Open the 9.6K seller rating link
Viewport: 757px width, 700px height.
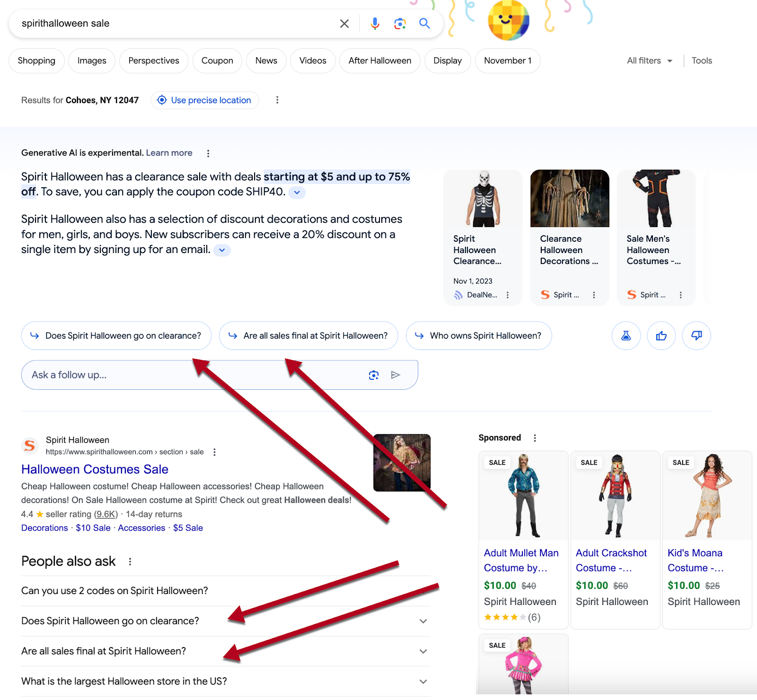[x=106, y=514]
